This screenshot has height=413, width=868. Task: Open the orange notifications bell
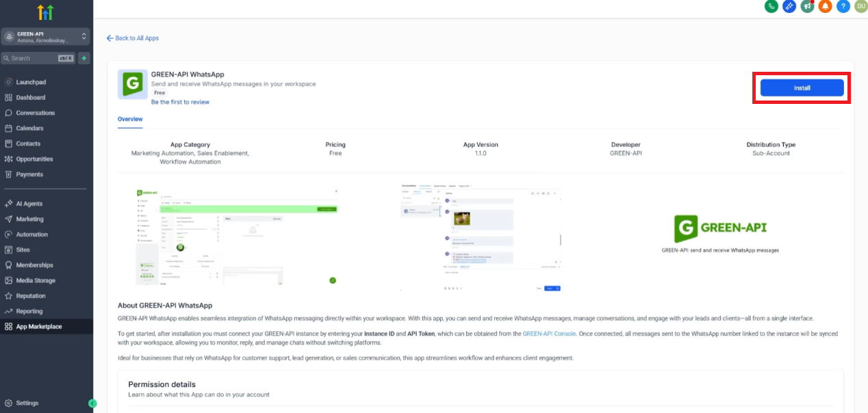pos(826,6)
